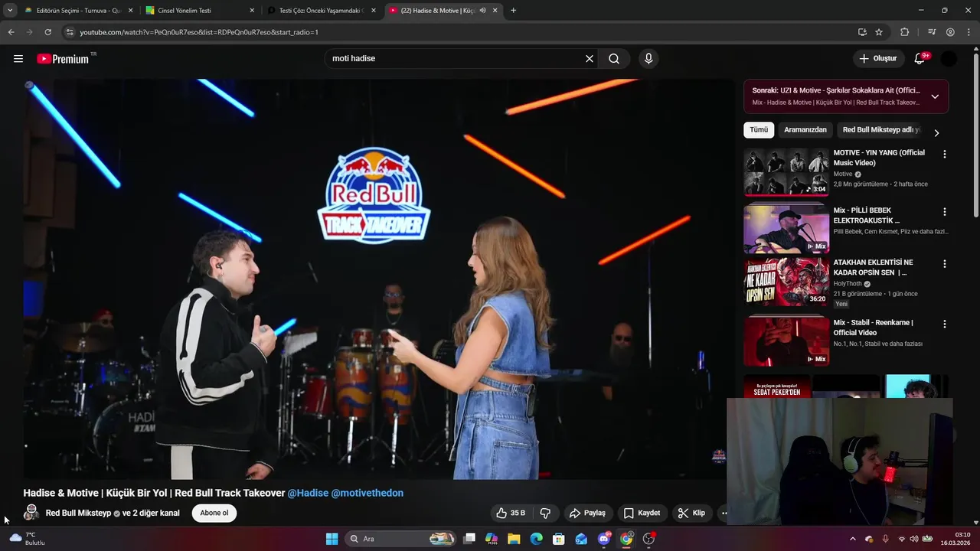Open the notifications bell
Screen dimensions: 980x551
[x=920, y=58]
